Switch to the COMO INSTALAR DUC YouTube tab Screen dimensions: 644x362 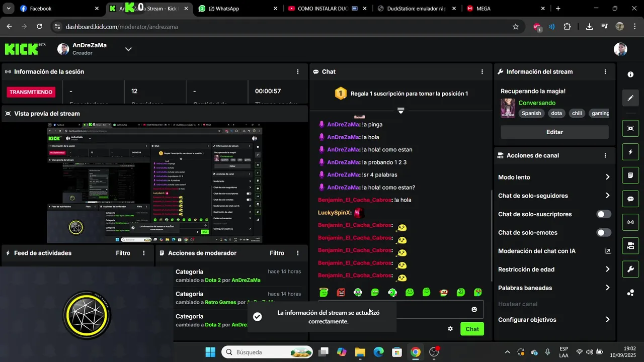[x=327, y=9]
